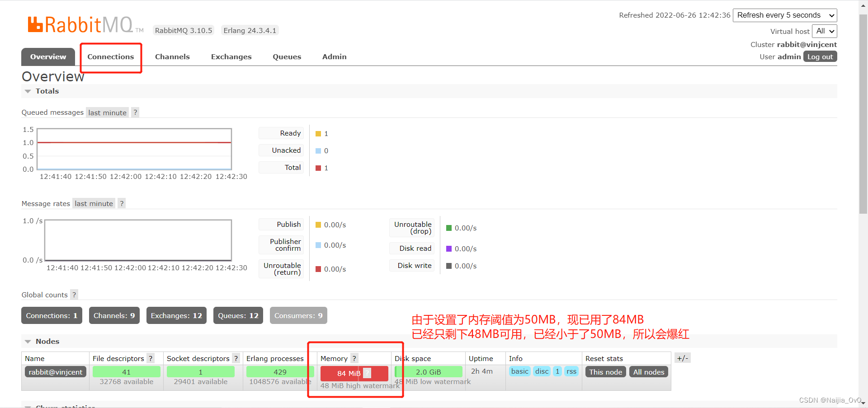Open help for Message rates
868x408 pixels.
coord(122,204)
